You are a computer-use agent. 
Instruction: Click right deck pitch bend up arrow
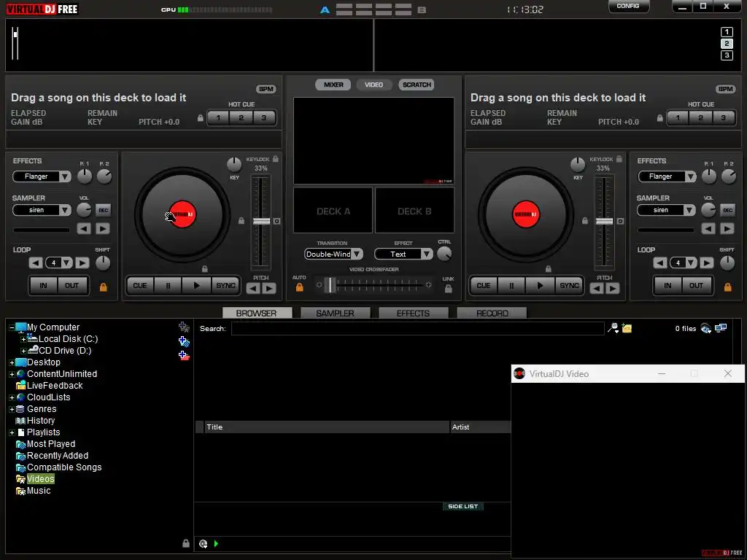click(x=613, y=288)
